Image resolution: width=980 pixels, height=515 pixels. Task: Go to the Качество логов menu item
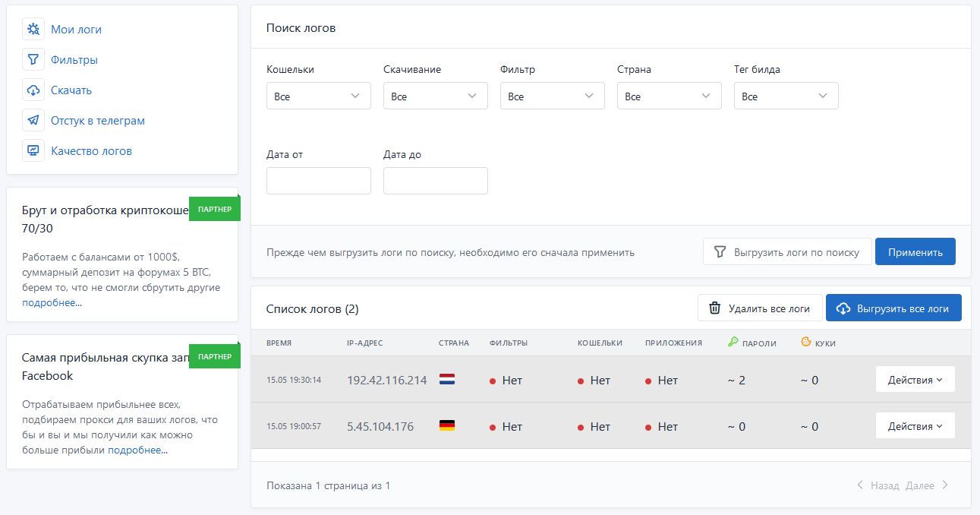coord(91,151)
